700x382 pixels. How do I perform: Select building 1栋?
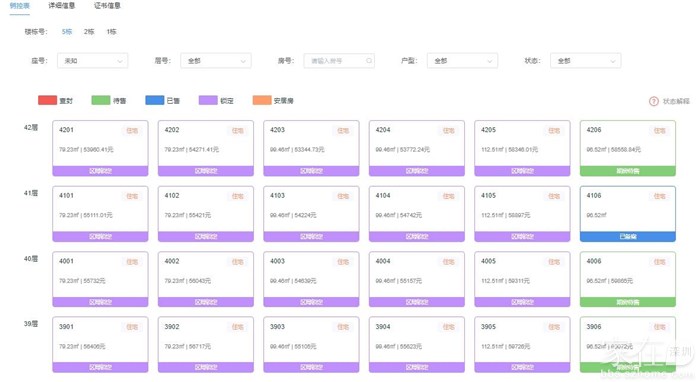111,32
